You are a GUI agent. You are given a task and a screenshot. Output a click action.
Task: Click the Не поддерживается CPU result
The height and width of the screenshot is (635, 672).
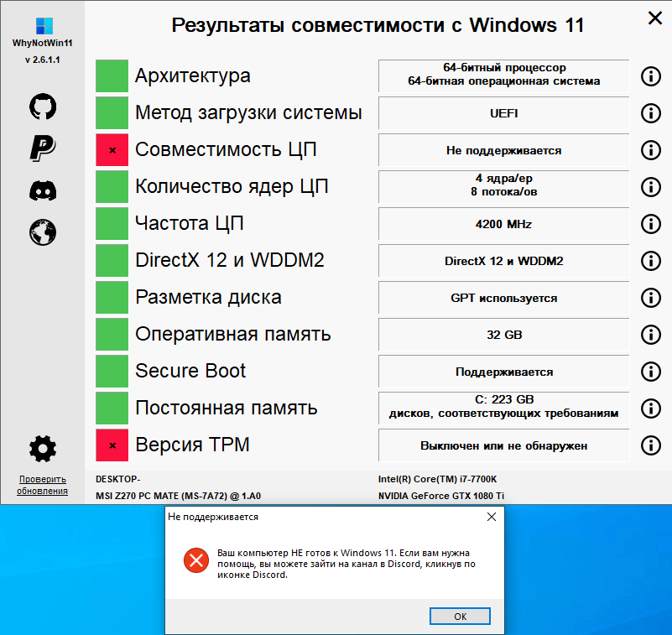click(504, 150)
